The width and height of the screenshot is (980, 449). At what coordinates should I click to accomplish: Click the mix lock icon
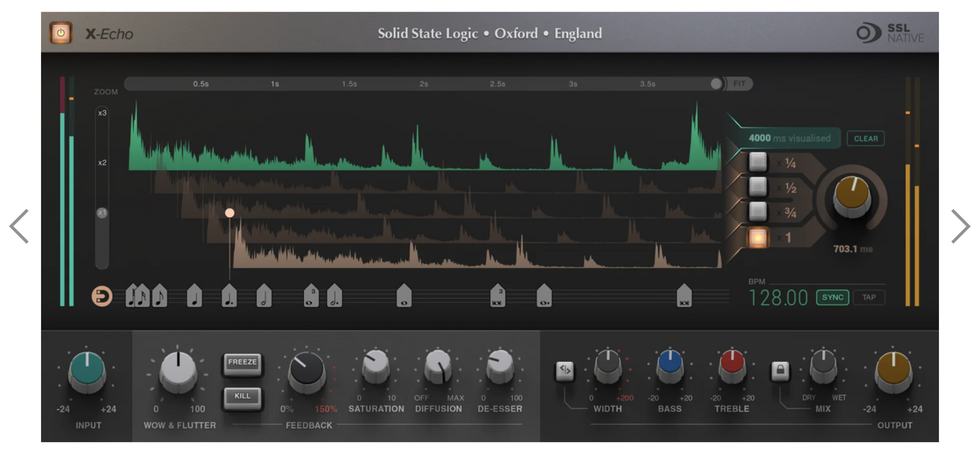[x=780, y=371]
